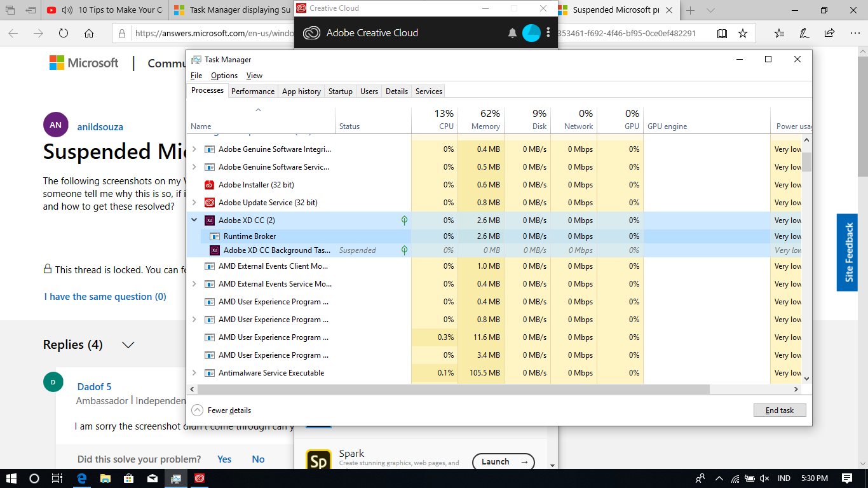This screenshot has width=868, height=488.
Task: Open Creative Cloud profile avatar
Action: (531, 33)
